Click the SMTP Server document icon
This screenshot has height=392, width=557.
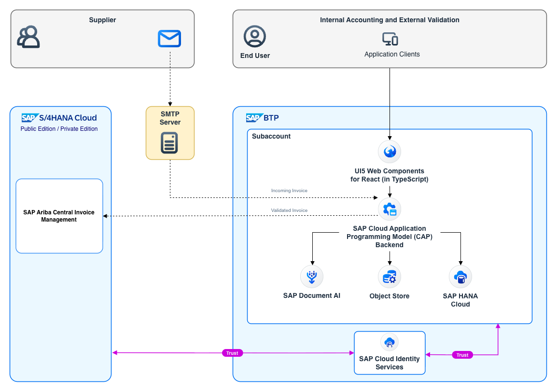point(169,142)
